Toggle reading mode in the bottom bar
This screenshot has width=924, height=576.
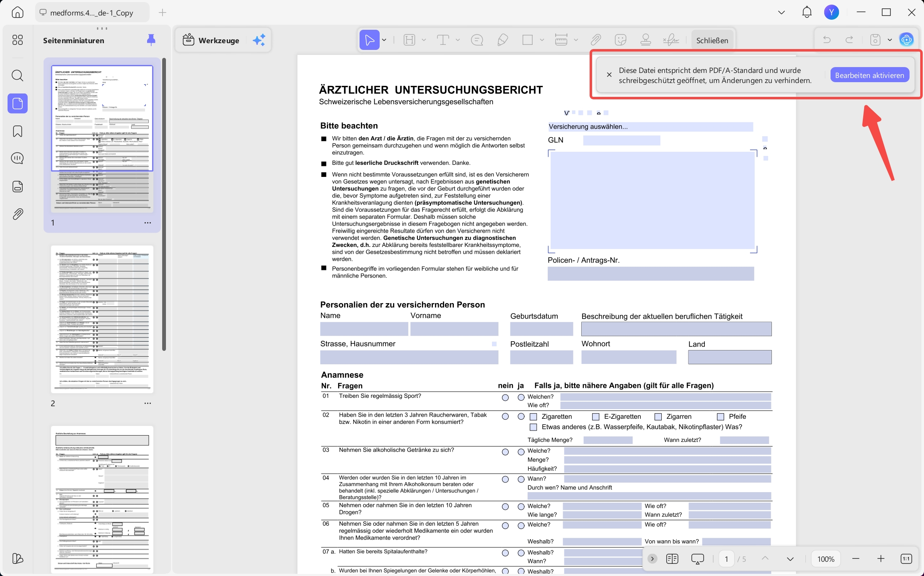672,558
